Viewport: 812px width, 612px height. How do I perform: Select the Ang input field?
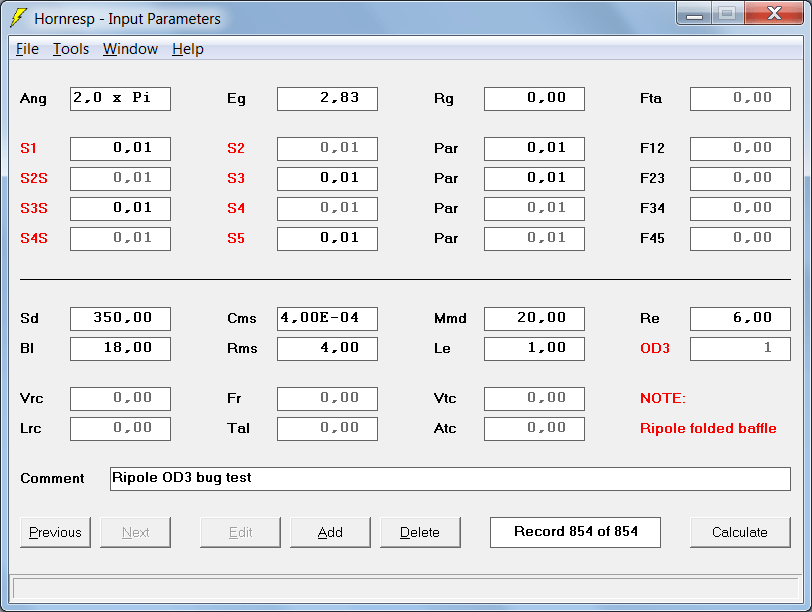(120, 99)
